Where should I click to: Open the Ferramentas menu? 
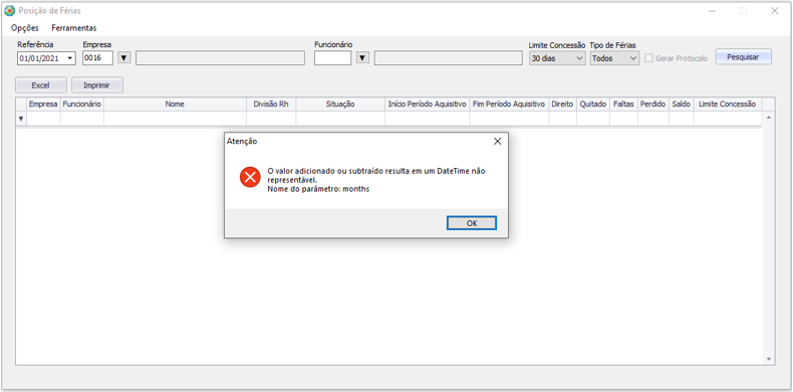[74, 28]
